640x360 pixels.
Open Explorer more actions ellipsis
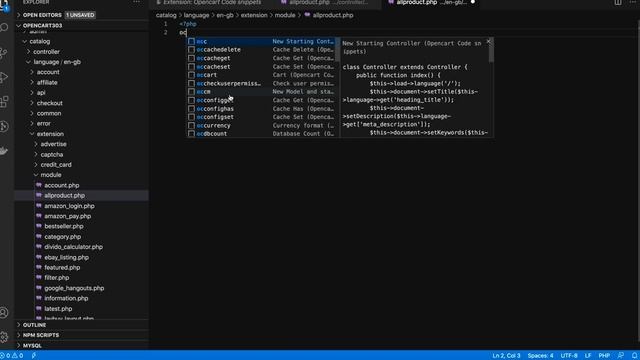[136, 2]
